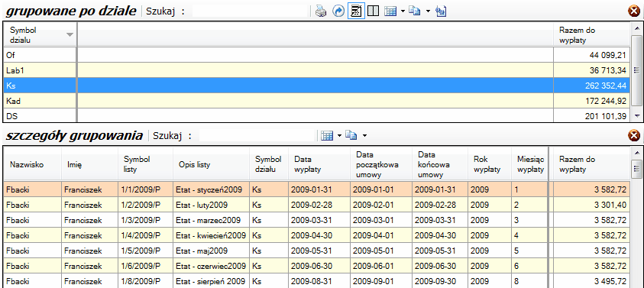
Task: Click the Szukaj field in the details panel
Action: click(x=257, y=135)
